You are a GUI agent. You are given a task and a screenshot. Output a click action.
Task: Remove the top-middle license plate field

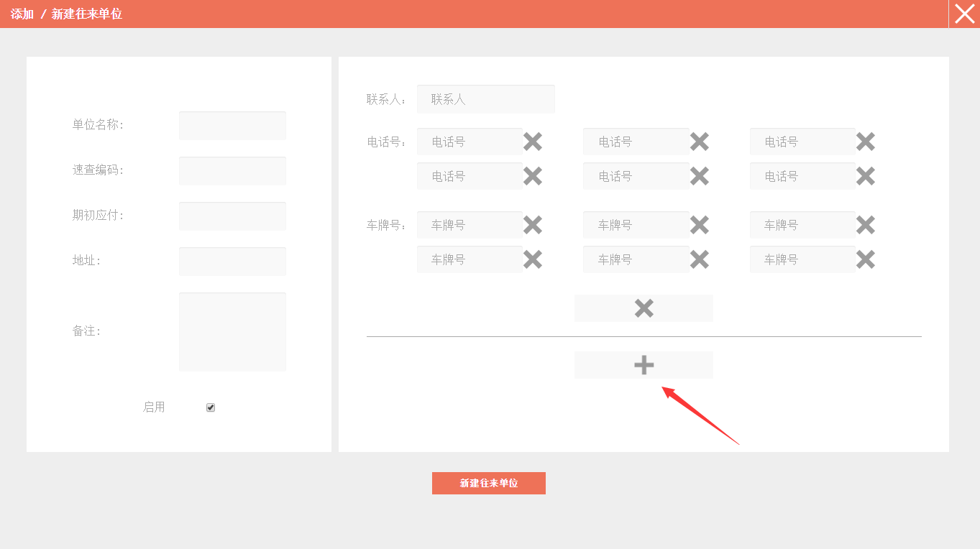click(700, 225)
